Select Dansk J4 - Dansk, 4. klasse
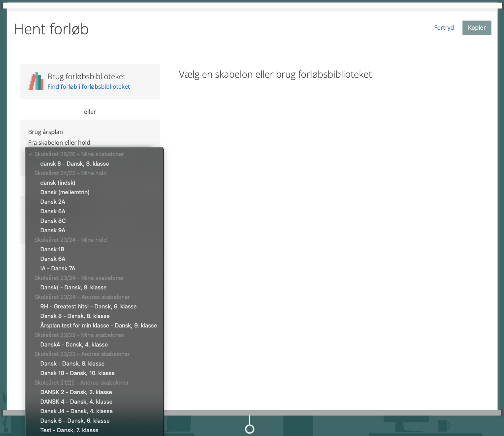 click(x=77, y=411)
